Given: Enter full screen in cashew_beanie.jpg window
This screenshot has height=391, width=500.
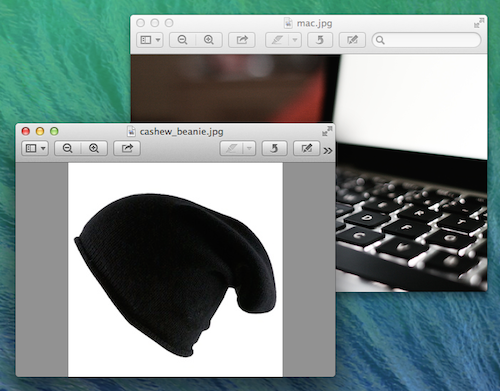Looking at the screenshot, I should click(327, 131).
